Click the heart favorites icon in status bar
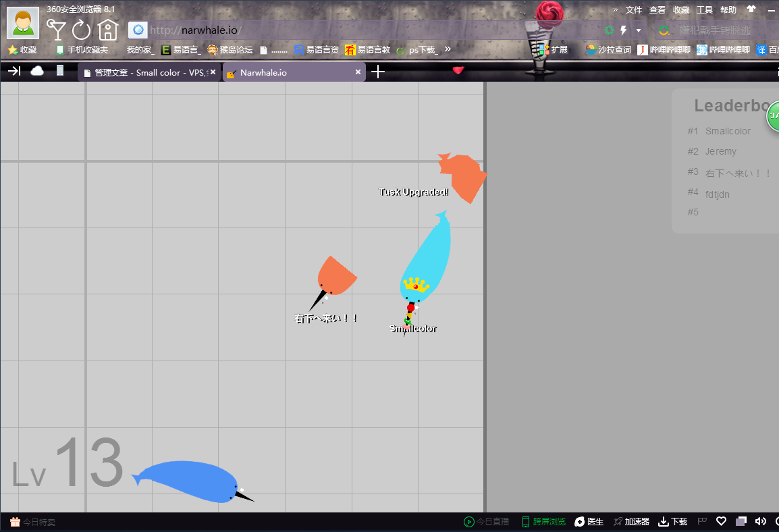 [x=721, y=521]
